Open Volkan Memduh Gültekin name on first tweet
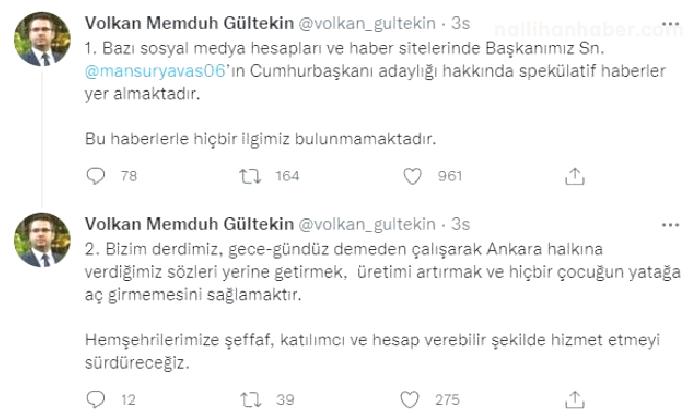 [189, 23]
